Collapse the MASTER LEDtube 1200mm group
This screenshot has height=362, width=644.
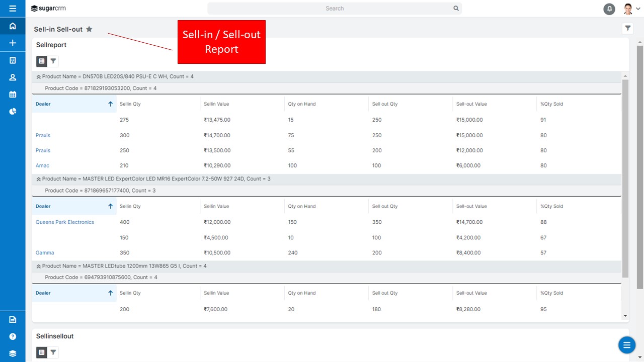pos(38,266)
